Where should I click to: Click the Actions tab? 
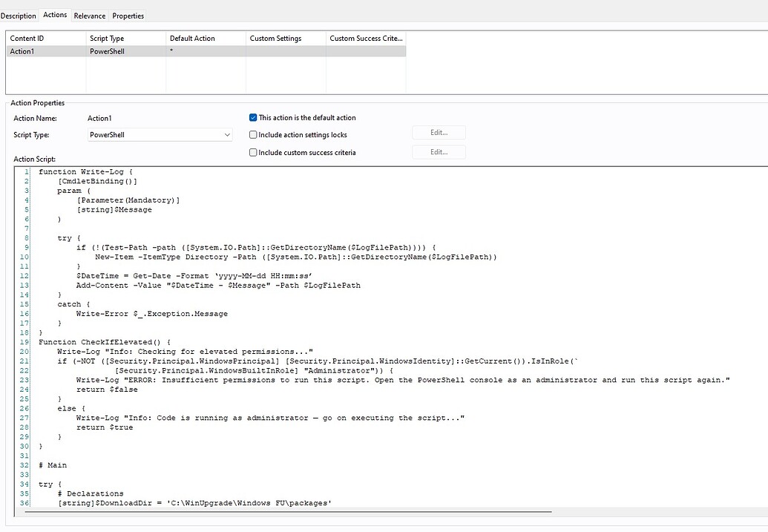point(55,14)
